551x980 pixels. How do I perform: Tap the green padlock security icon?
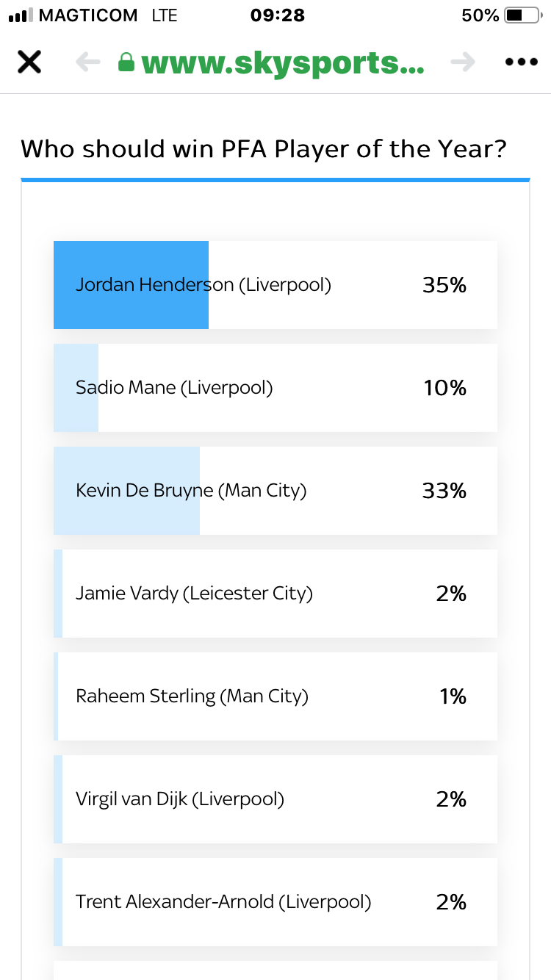click(x=127, y=62)
